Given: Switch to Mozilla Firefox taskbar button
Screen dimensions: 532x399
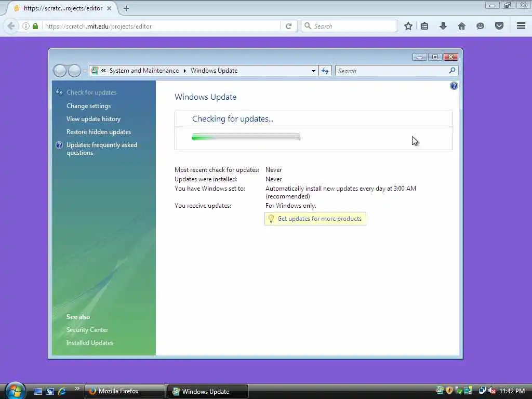Looking at the screenshot, I should [124, 391].
